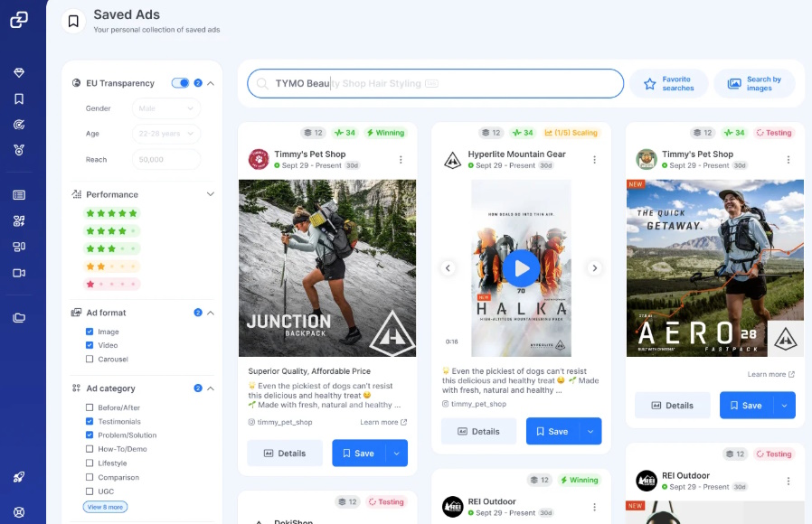Save the Aero 28 Fastpack ad
The width and height of the screenshot is (812, 524).
[746, 406]
